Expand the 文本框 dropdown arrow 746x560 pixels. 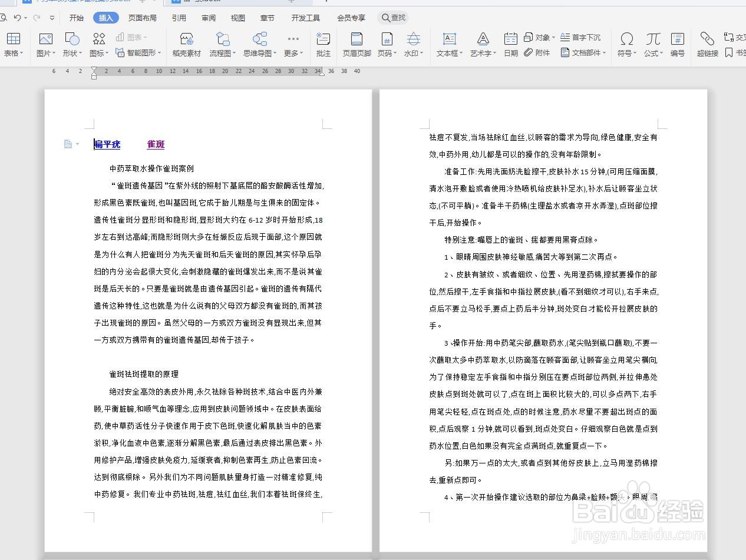click(460, 53)
